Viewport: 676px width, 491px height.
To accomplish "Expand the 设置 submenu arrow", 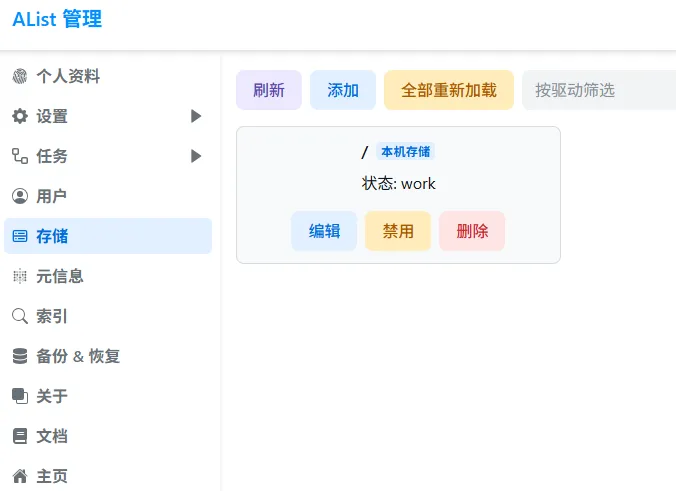I will tap(196, 116).
